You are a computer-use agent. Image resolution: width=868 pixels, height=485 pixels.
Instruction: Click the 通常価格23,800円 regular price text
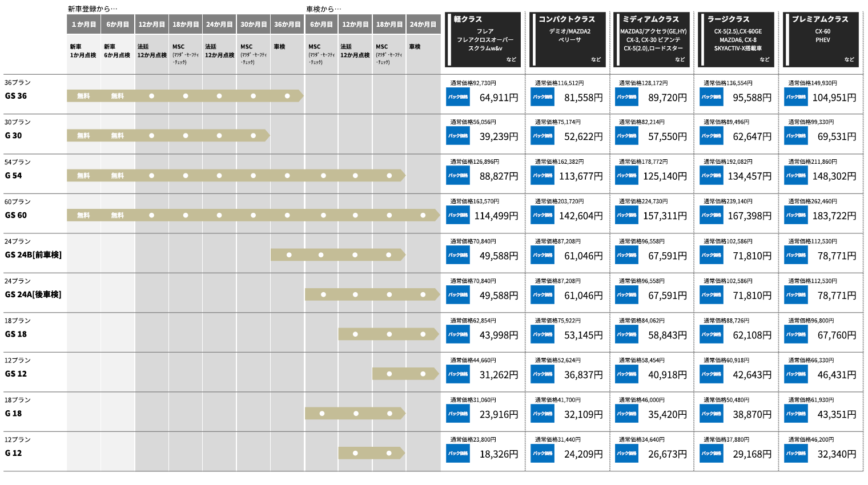click(473, 439)
